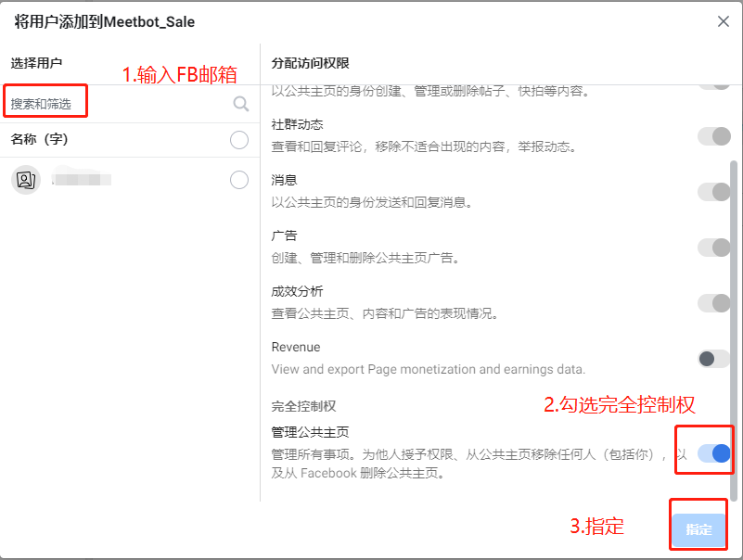
Task: Close the add user dialog
Action: pyautogui.click(x=724, y=21)
